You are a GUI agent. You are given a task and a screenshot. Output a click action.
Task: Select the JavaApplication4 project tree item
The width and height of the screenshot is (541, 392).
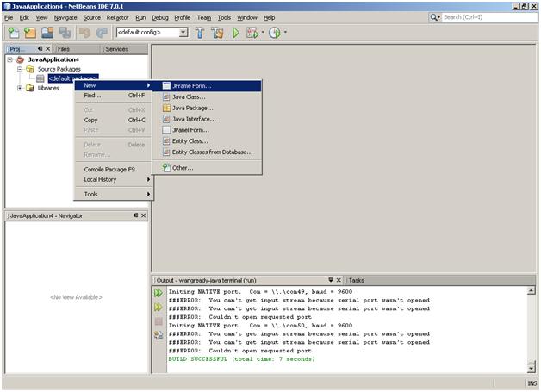(53, 59)
